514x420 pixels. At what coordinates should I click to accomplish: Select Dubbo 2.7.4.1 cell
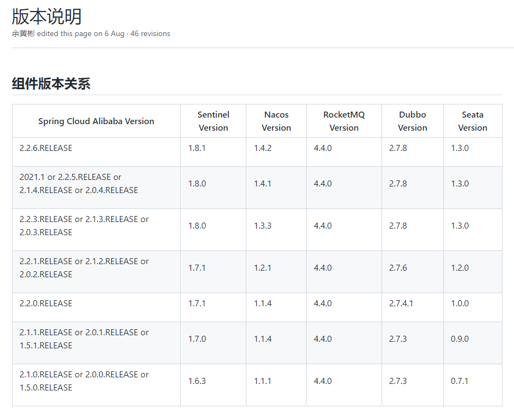(x=412, y=307)
